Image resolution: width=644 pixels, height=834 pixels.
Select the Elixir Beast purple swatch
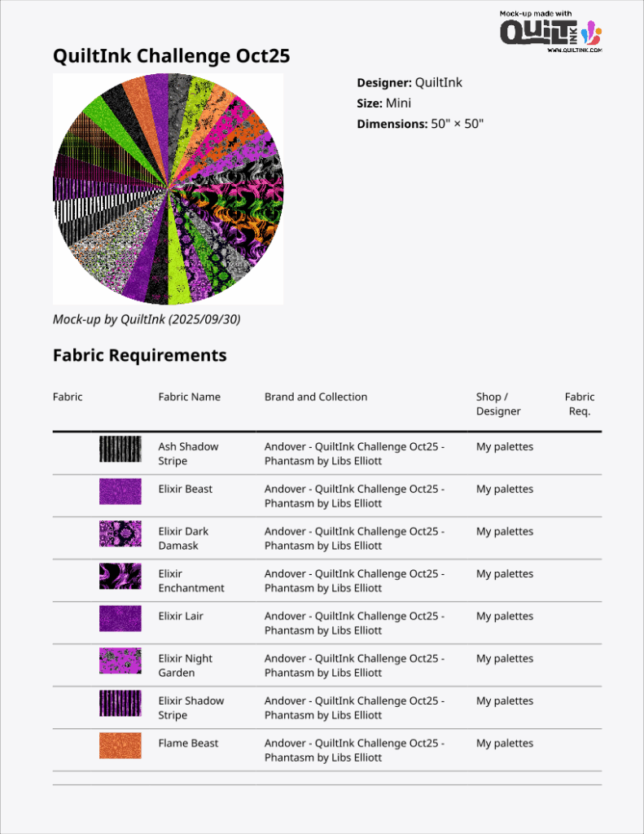click(x=120, y=491)
